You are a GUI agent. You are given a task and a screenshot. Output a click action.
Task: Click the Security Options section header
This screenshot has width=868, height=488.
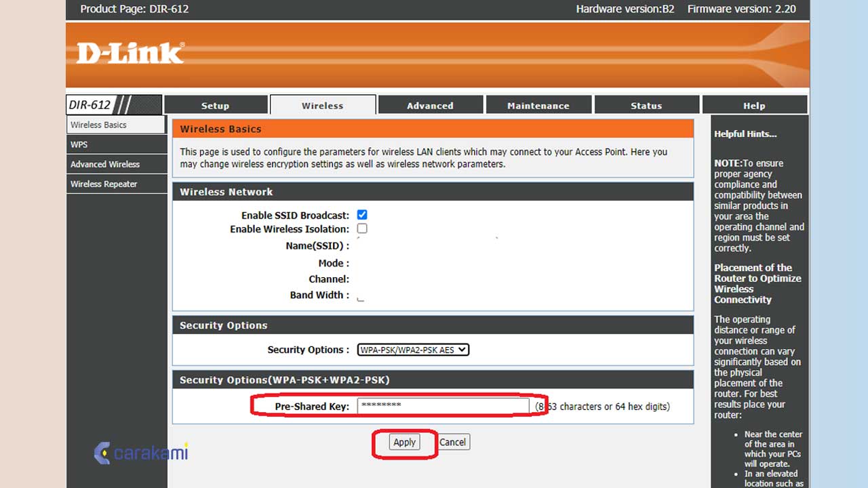(x=433, y=325)
